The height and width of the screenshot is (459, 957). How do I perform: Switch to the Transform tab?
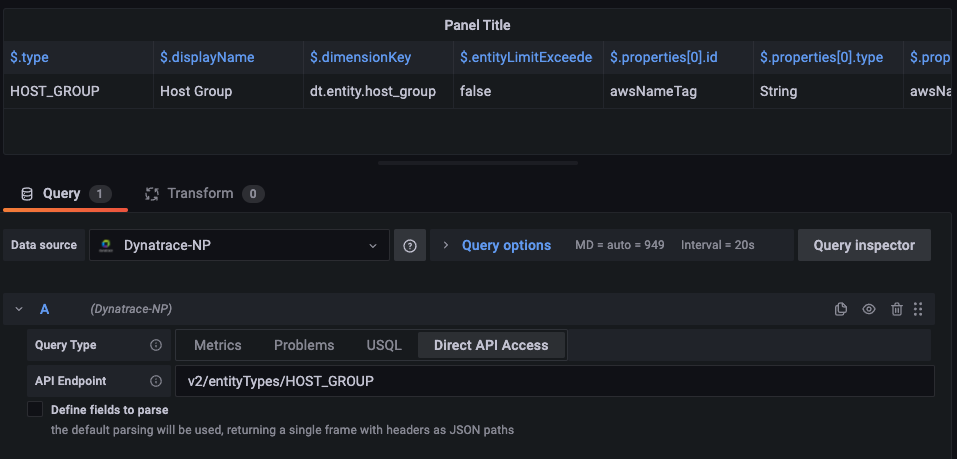click(x=204, y=194)
